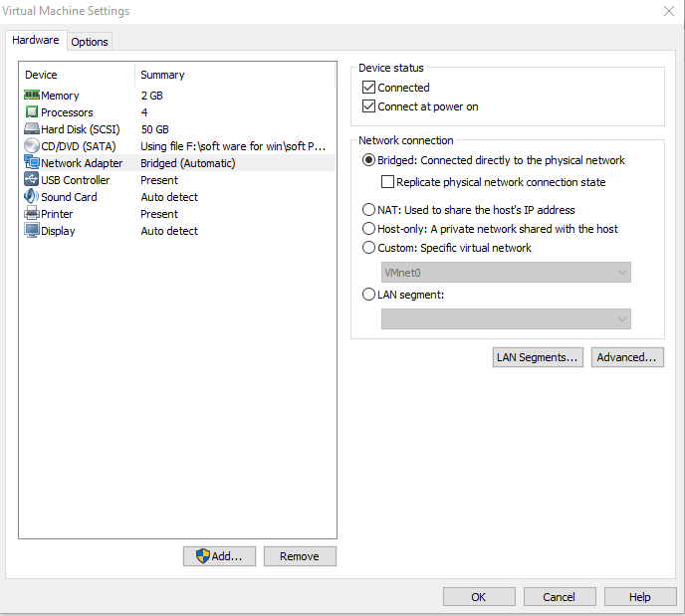Click the LAN Segments... button
This screenshot has width=685, height=616.
click(538, 357)
